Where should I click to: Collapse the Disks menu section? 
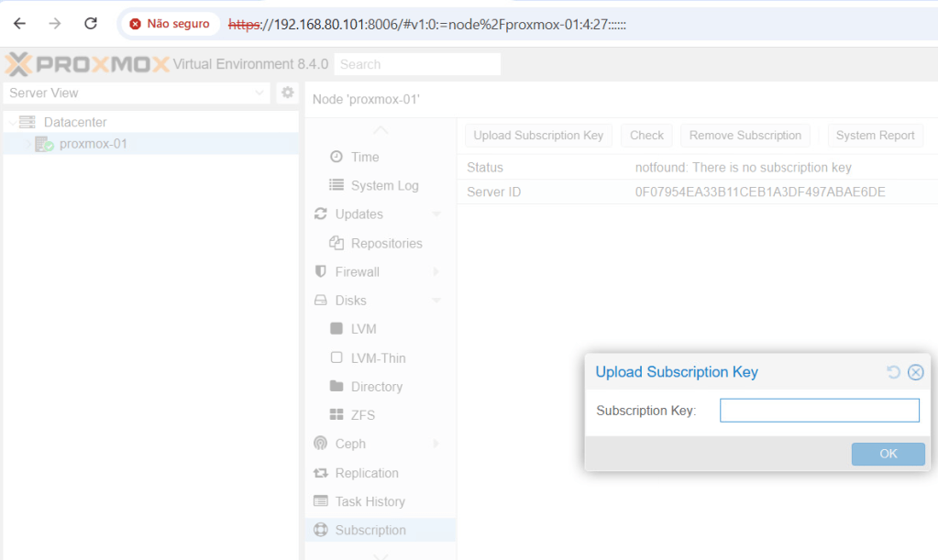(436, 301)
